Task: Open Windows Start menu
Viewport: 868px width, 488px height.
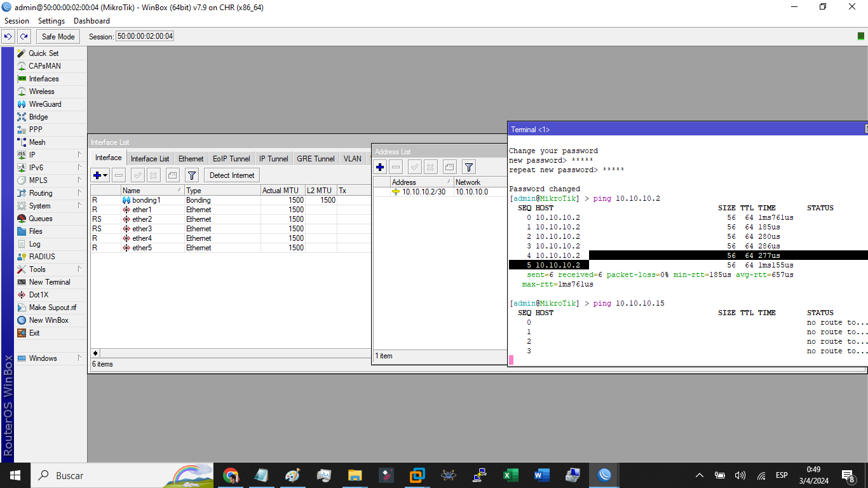Action: [x=15, y=475]
